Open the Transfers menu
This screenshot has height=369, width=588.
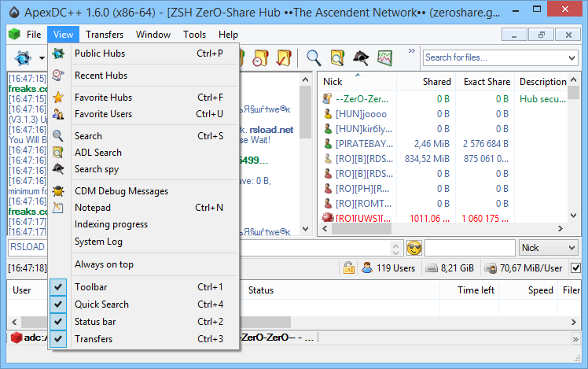pos(105,35)
